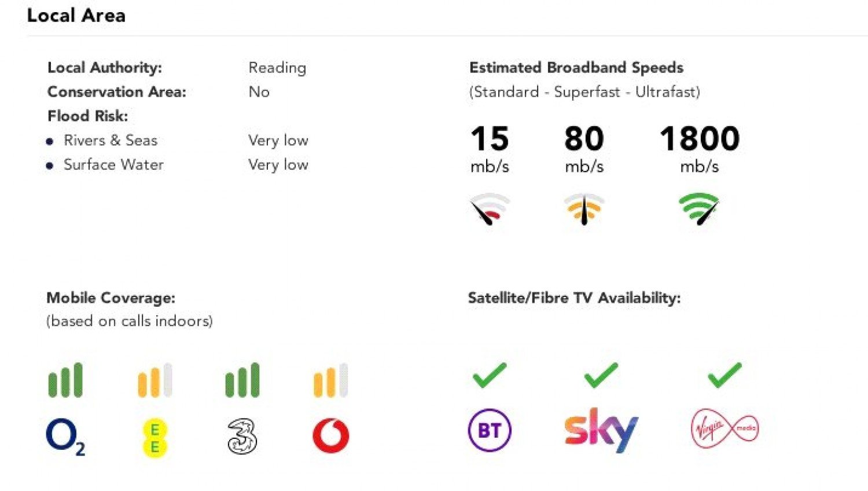This screenshot has width=868, height=491.
Task: Click the green checkmark above BT
Action: click(x=490, y=375)
